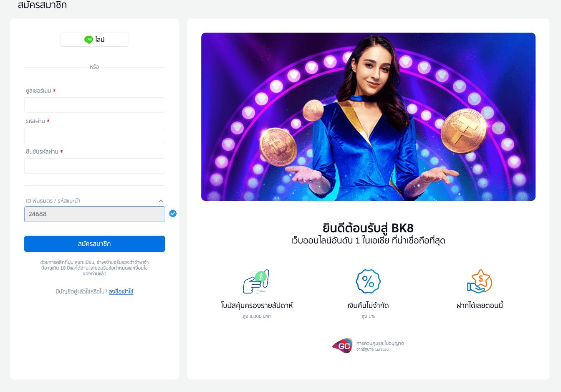Click the การควบคุมและใบอนุญาต license text
This screenshot has width=561, height=392.
pos(380,344)
